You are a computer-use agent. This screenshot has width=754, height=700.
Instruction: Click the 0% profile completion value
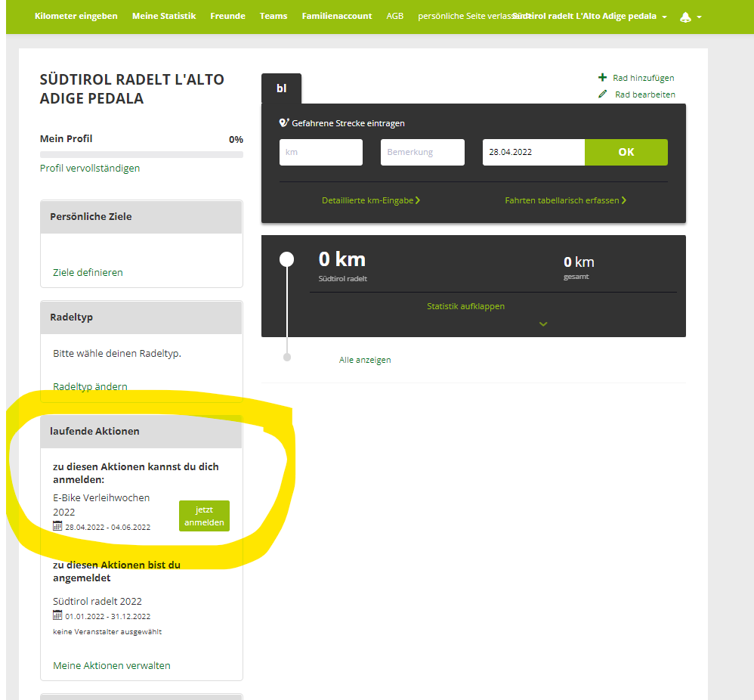coord(236,140)
